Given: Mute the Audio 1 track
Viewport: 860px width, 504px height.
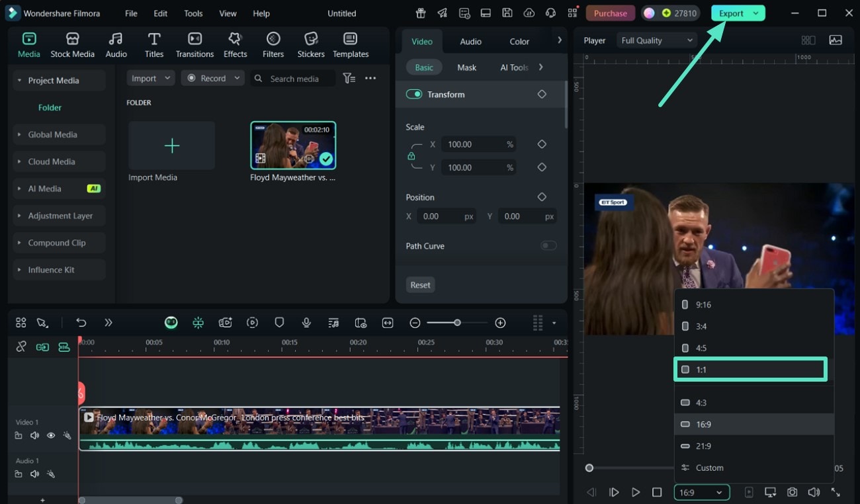Looking at the screenshot, I should click(34, 474).
